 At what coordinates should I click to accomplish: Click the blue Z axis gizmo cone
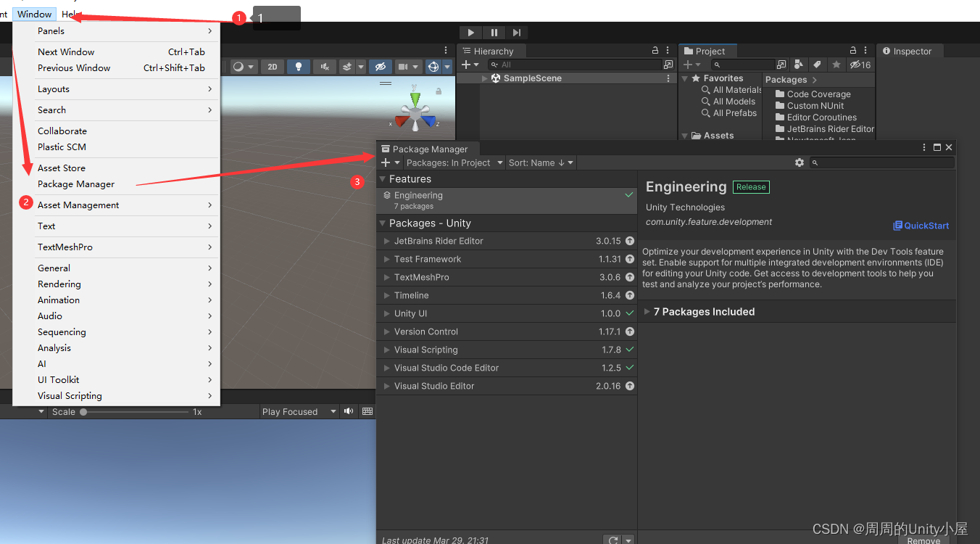428,121
